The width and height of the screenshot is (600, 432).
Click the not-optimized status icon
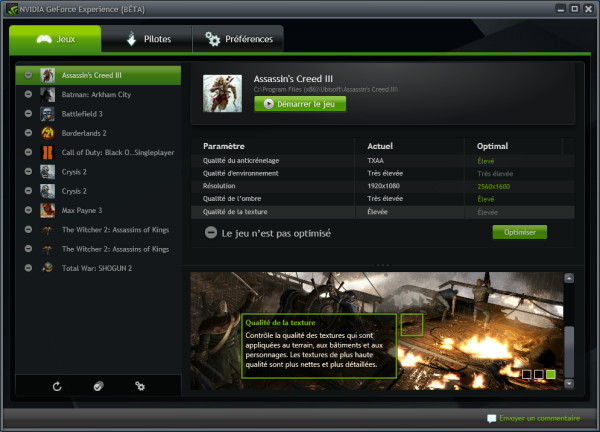211,232
